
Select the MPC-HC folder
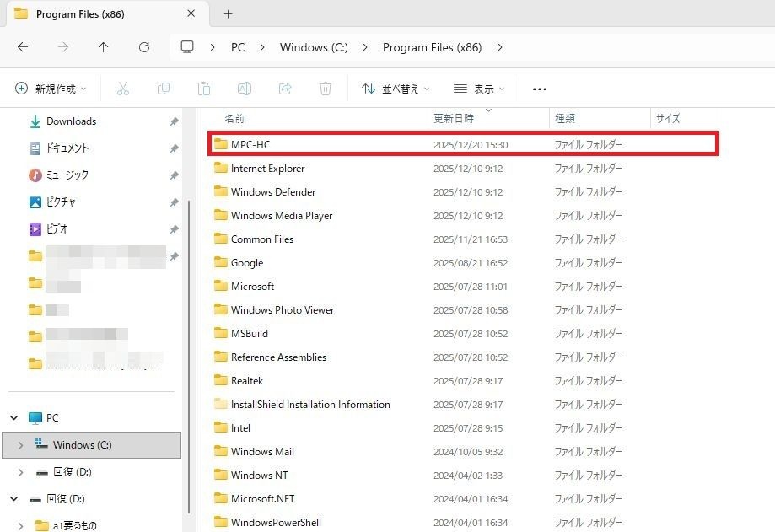point(250,145)
